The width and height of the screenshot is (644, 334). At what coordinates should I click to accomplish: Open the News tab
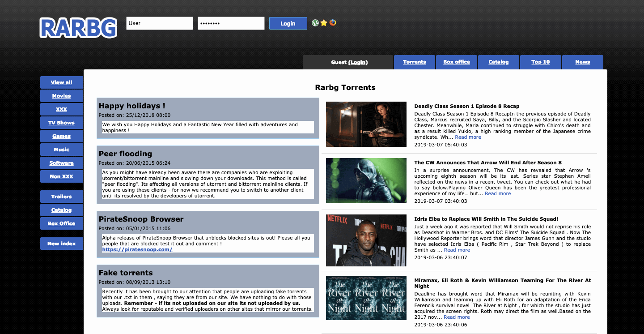click(x=583, y=62)
